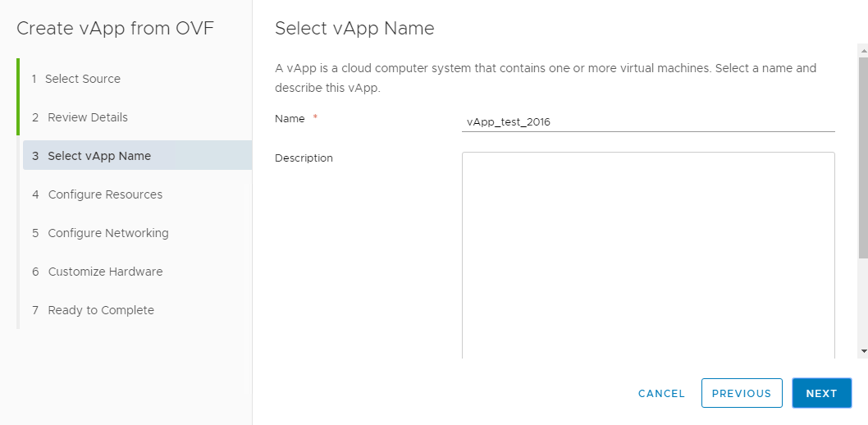Click the scrollbar down arrow
Viewport: 868px width, 425px height.
pos(863,351)
